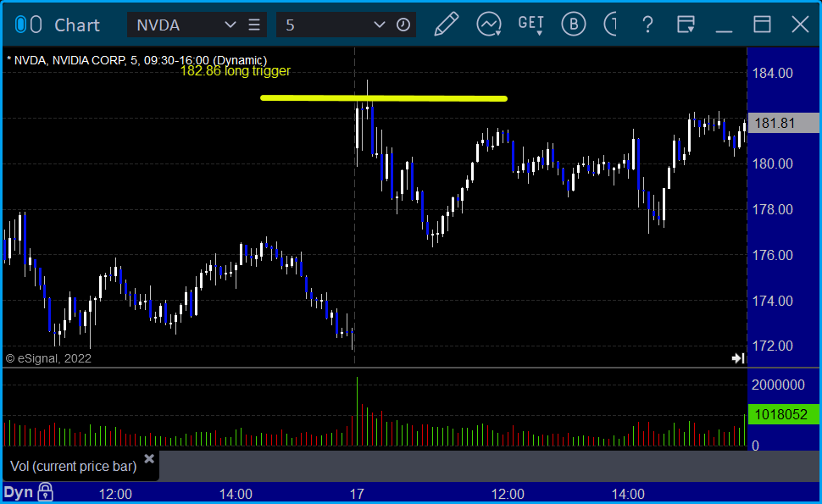Select the yellow long trigger line
The height and width of the screenshot is (504, 822).
tap(384, 98)
